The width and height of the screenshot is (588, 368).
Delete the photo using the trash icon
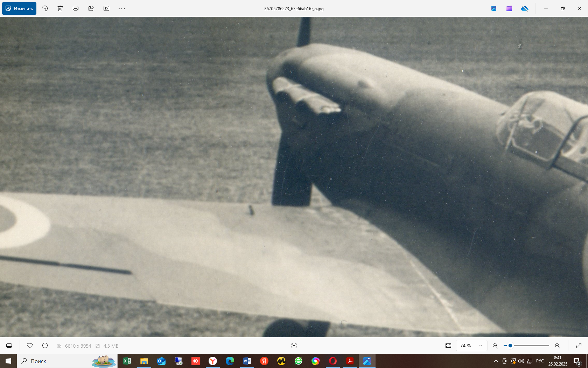coord(60,8)
